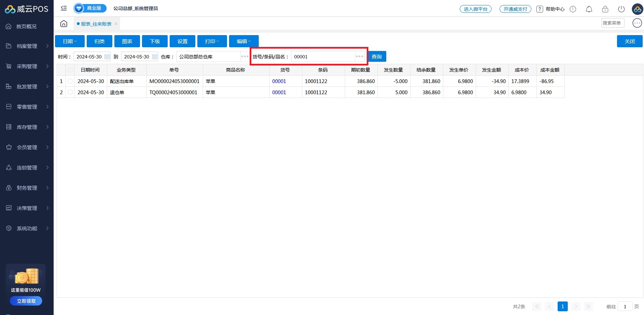Open the start date calendar picker icon

(107, 57)
